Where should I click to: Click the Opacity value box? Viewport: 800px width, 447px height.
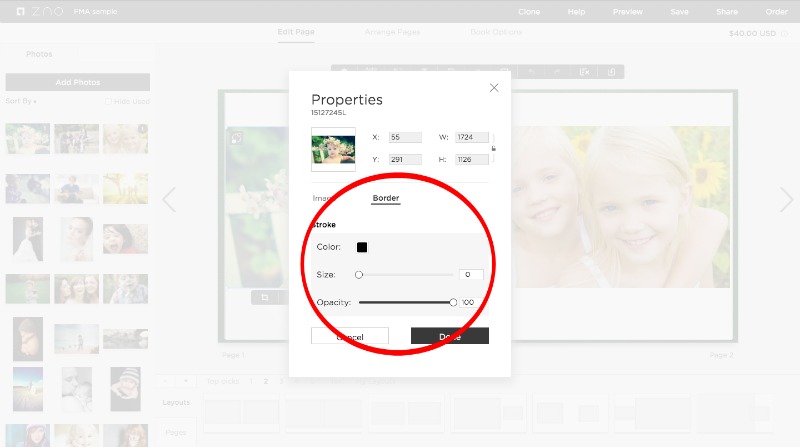tap(471, 303)
